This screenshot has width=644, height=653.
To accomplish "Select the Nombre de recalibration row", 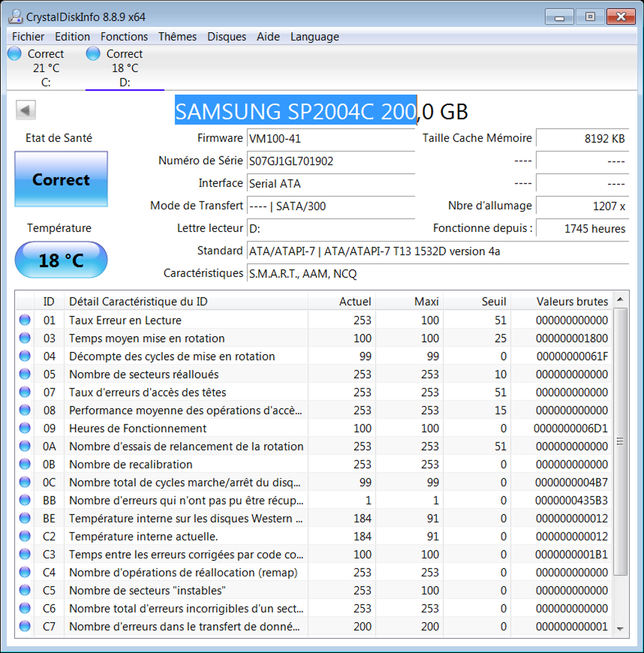I will (314, 464).
